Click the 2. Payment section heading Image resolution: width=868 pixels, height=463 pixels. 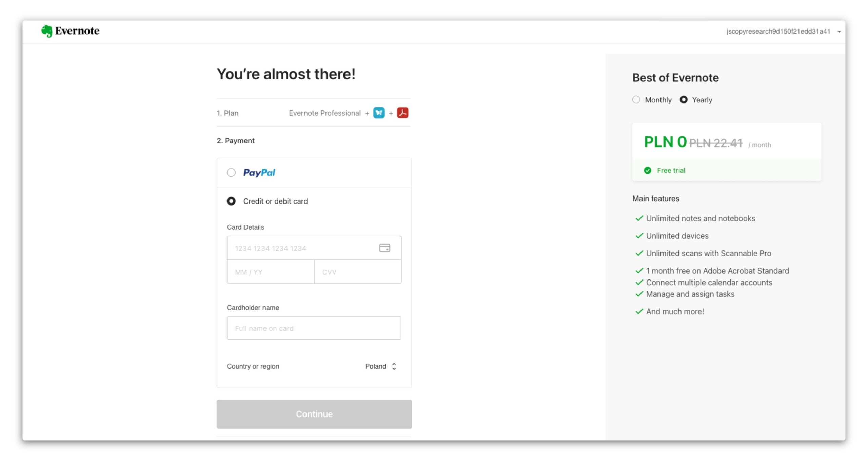(x=236, y=141)
